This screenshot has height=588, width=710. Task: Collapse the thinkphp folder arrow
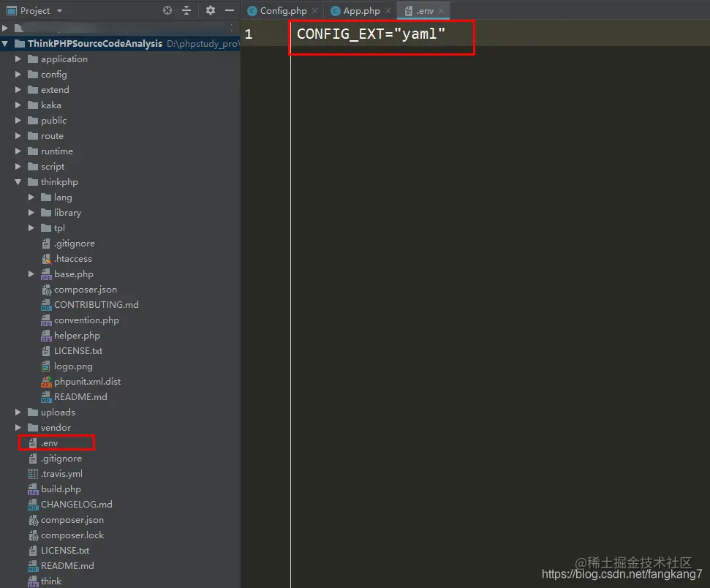coord(18,182)
